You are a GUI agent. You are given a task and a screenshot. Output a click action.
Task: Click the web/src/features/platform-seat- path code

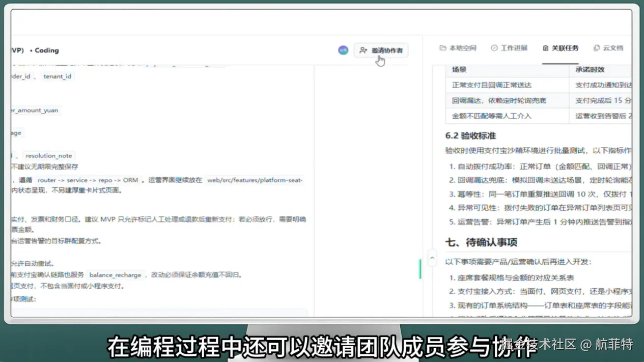[x=255, y=180]
